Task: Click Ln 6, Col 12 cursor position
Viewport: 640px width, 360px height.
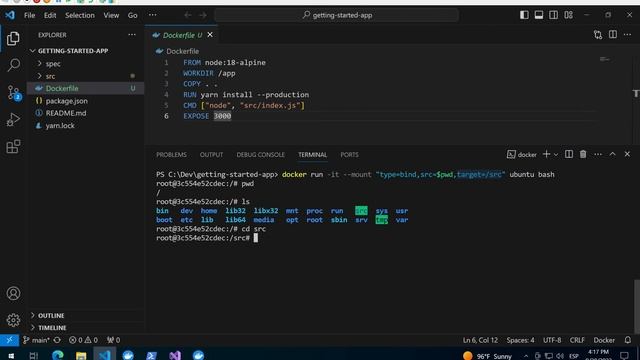Action: [x=480, y=340]
